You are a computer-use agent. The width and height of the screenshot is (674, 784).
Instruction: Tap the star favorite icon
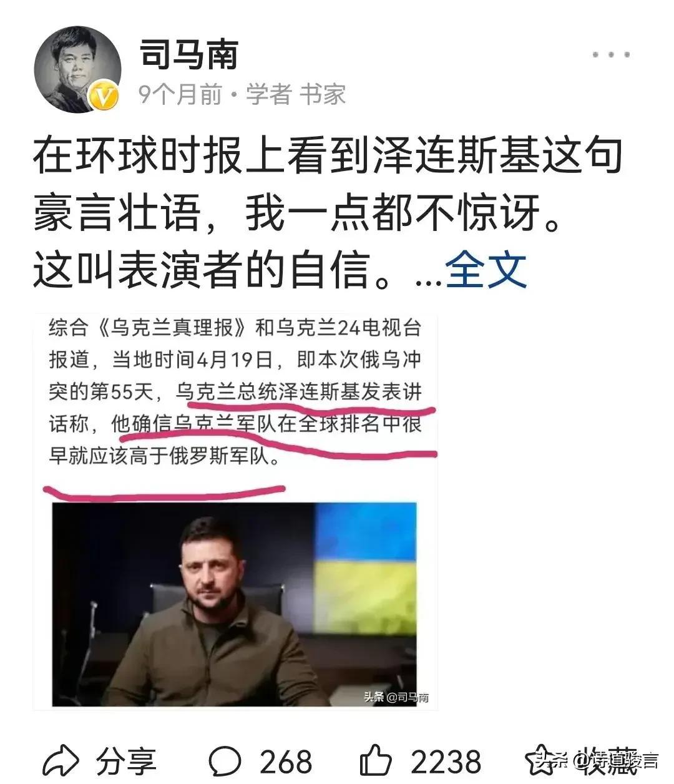coord(545,760)
